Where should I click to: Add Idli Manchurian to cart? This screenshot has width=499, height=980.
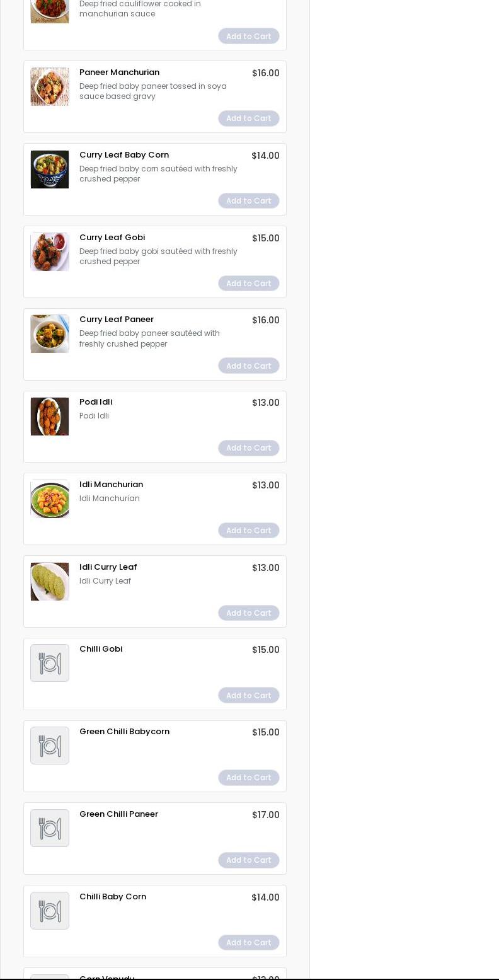click(249, 531)
